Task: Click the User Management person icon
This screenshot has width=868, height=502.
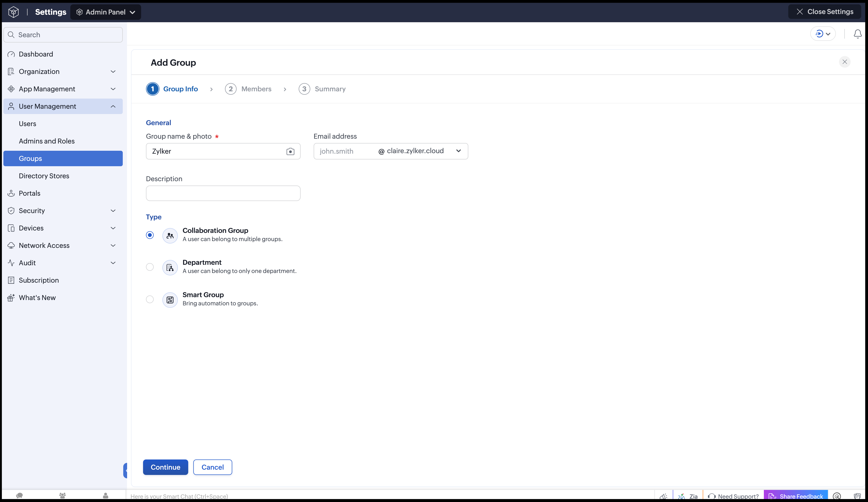Action: click(11, 106)
